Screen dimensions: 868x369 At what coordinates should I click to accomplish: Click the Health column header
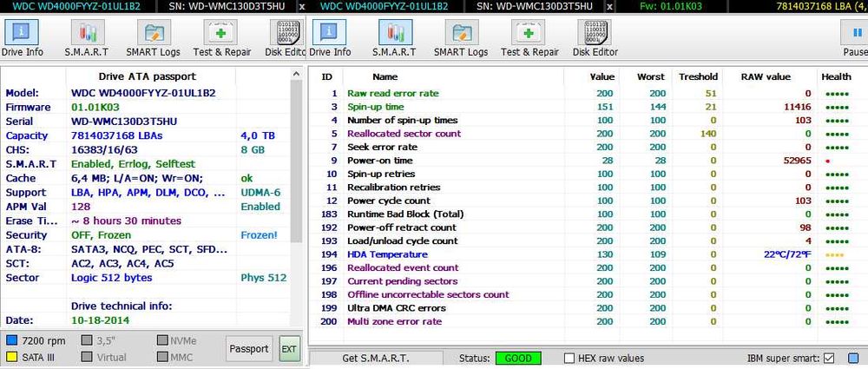836,77
